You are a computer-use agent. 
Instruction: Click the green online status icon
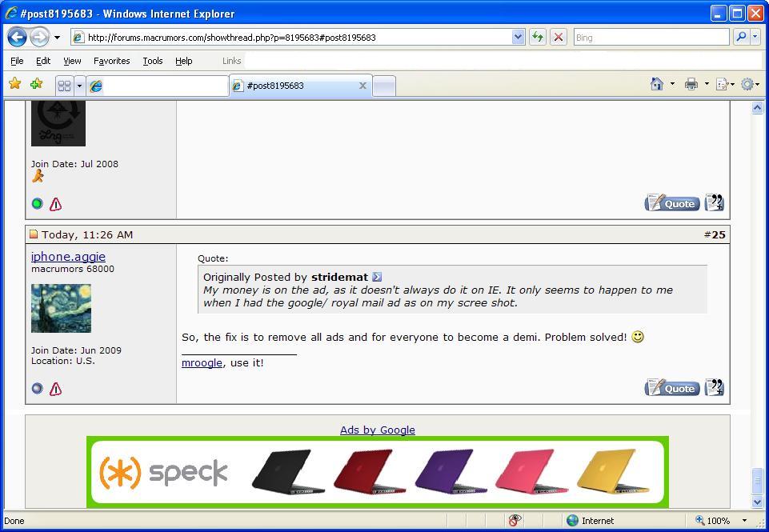point(38,203)
